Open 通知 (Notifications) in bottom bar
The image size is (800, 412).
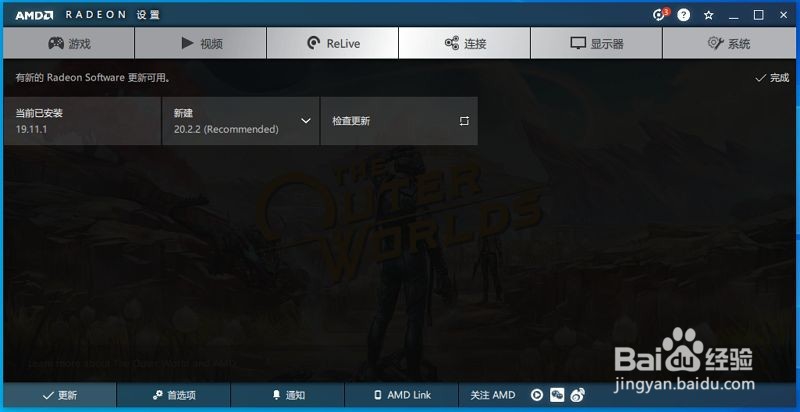[288, 395]
